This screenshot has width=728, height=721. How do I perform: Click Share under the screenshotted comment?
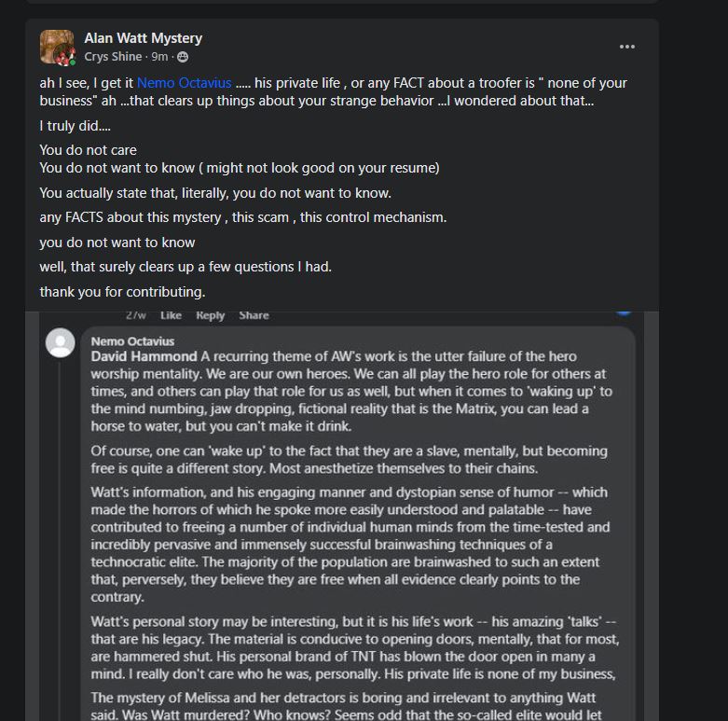pos(254,315)
